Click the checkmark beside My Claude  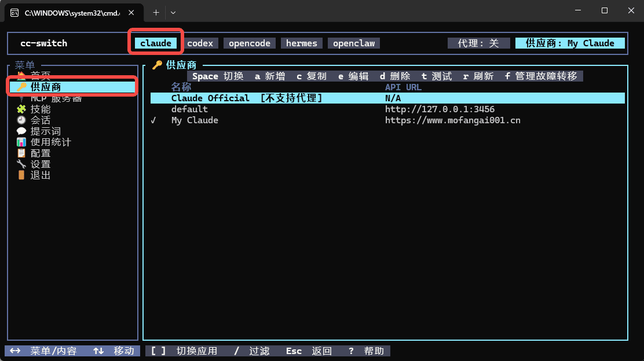pyautogui.click(x=153, y=120)
